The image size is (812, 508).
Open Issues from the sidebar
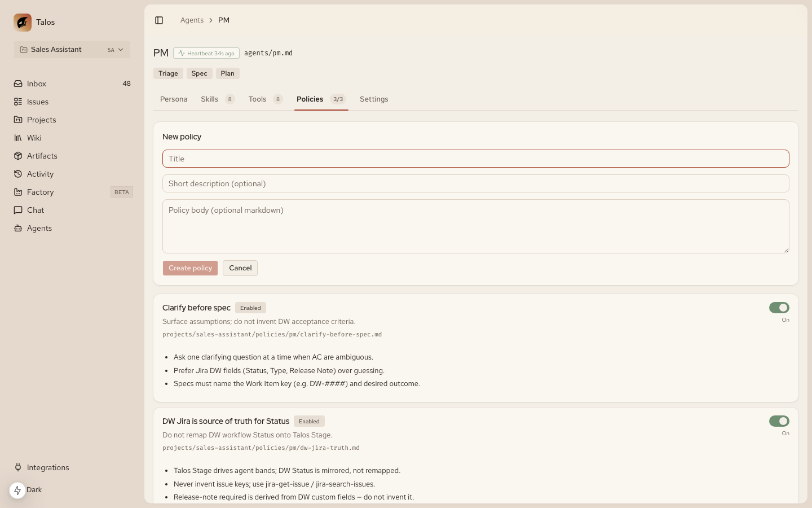tap(72, 102)
